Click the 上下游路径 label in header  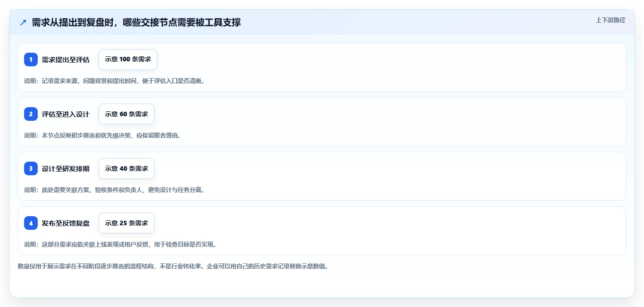pos(610,20)
